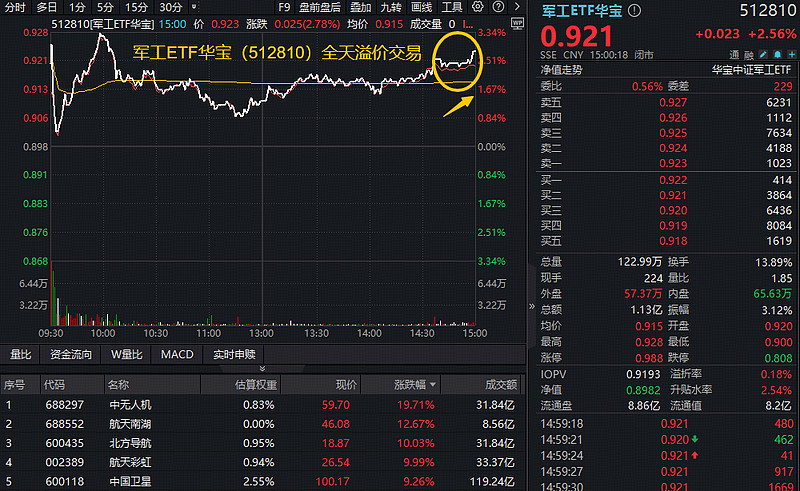Switch to 多日 multi-day view
Image resolution: width=800 pixels, height=491 pixels.
[x=46, y=7]
